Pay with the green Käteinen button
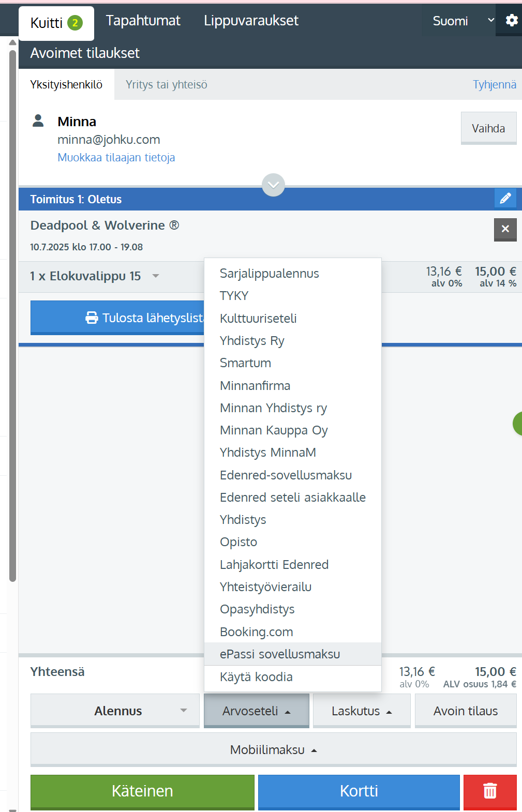The image size is (522, 812). tap(142, 791)
